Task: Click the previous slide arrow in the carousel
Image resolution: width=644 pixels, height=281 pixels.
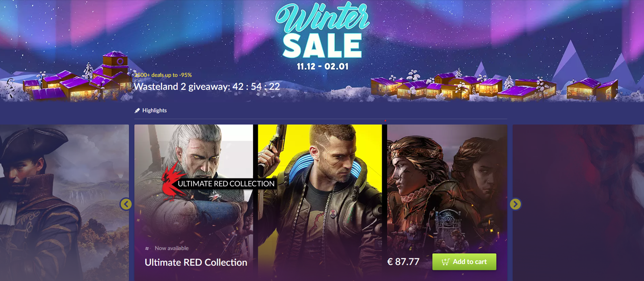Action: (126, 204)
